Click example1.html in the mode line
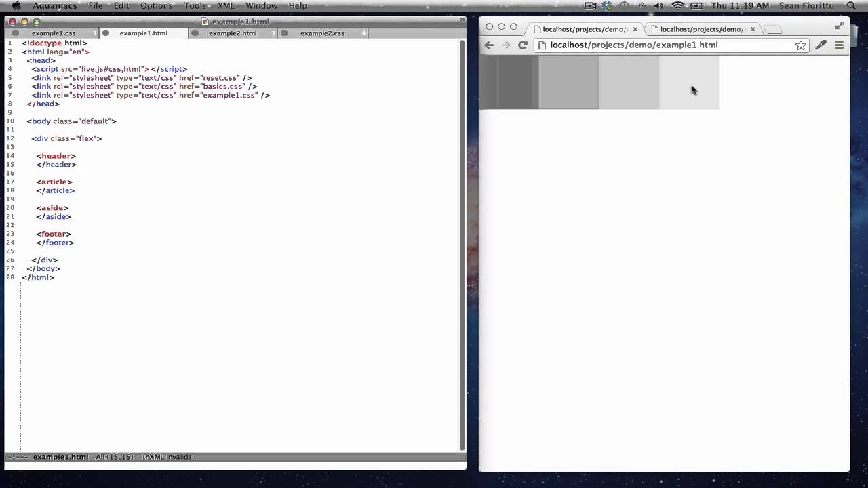 tap(60, 457)
